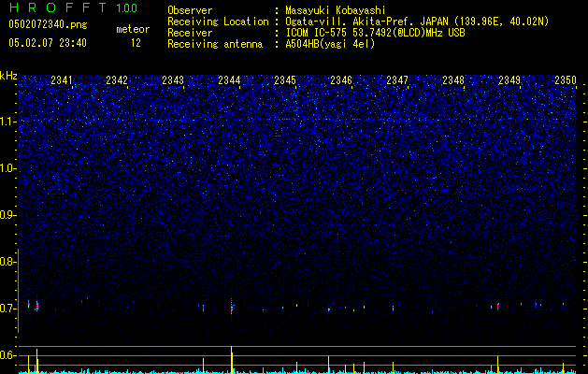
Task: Click the 2348 time marker
Action: (x=453, y=79)
